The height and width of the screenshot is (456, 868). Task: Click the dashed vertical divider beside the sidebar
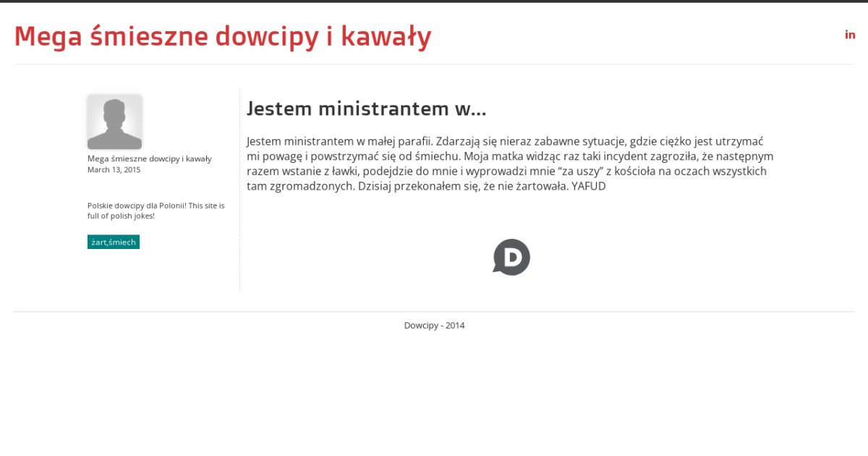[239, 217]
